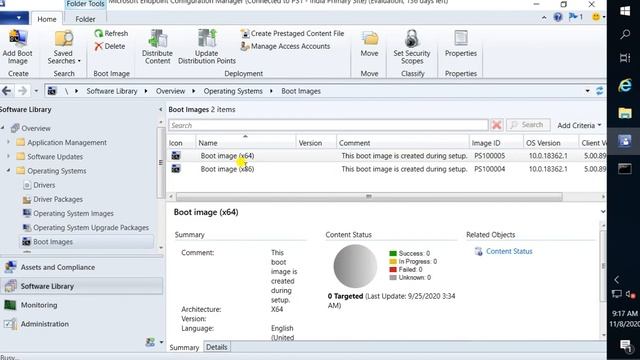
Task: Click Update Distribution Points icon
Action: [x=207, y=39]
